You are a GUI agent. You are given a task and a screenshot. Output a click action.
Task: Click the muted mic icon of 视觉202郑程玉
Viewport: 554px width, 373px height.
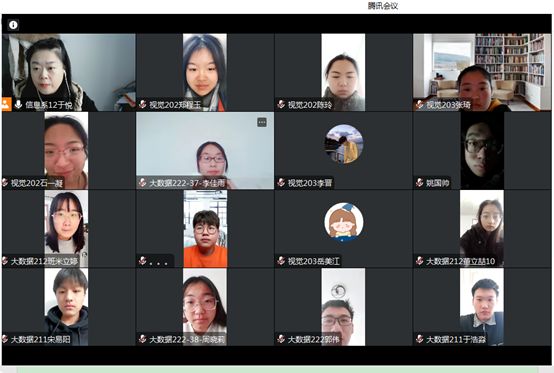pyautogui.click(x=142, y=105)
